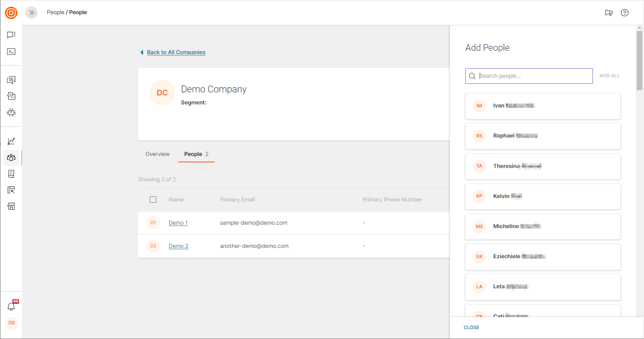Switch to the Overview tab
Viewport: 644px width, 339px height.
pyautogui.click(x=158, y=154)
